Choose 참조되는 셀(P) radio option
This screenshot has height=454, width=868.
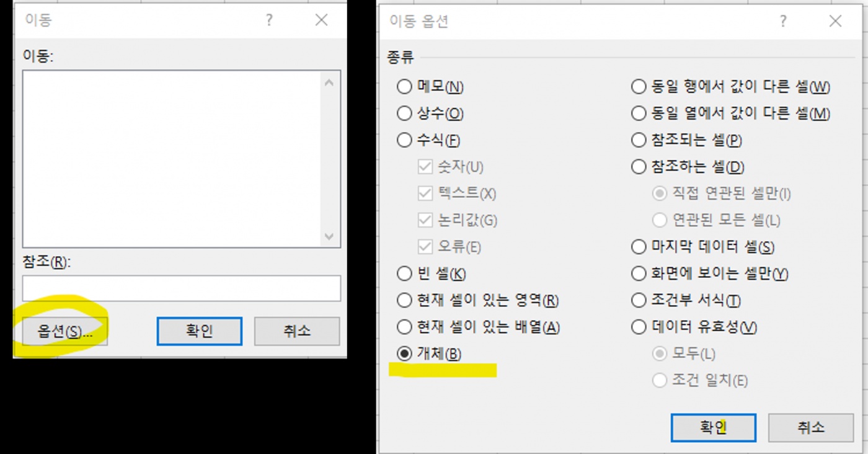point(639,140)
